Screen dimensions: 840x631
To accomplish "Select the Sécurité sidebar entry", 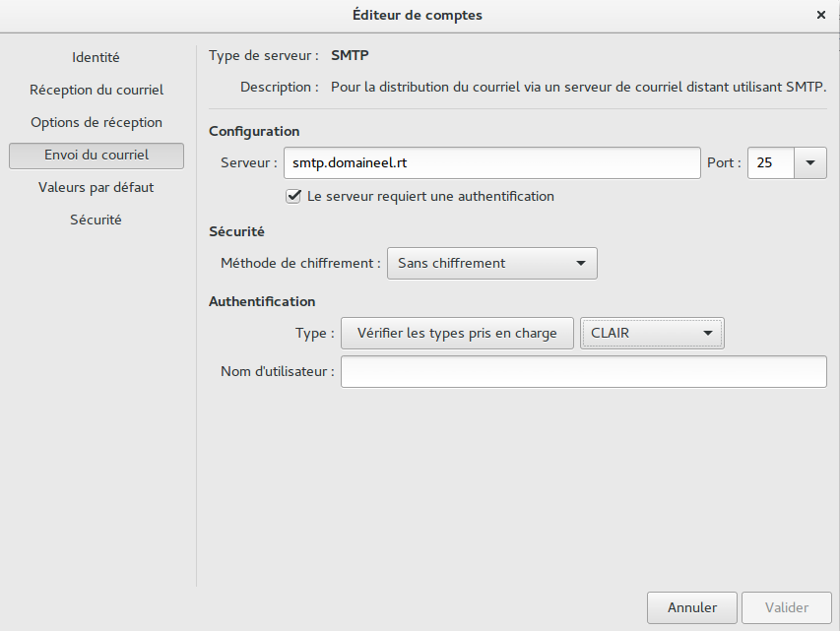I will 96,221.
